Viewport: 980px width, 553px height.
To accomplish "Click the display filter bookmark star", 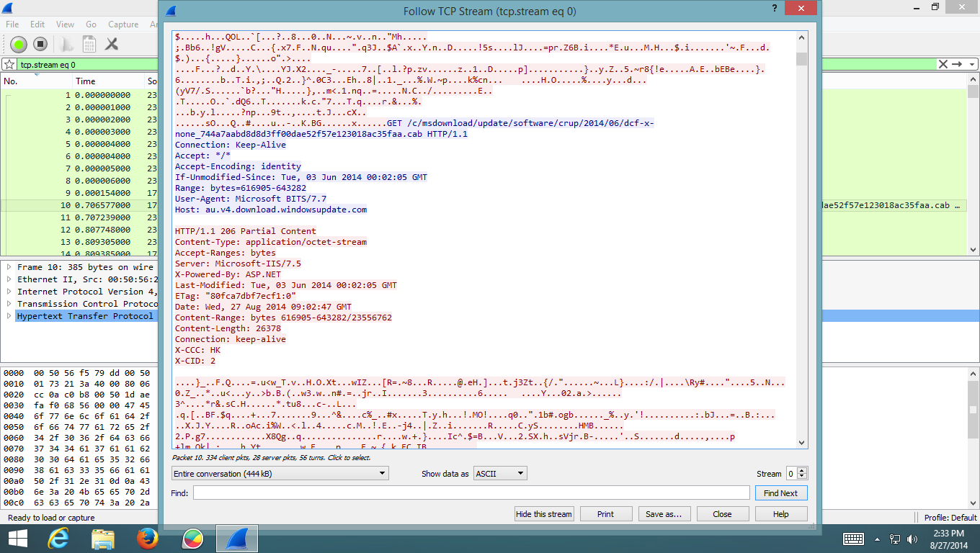I will [9, 65].
